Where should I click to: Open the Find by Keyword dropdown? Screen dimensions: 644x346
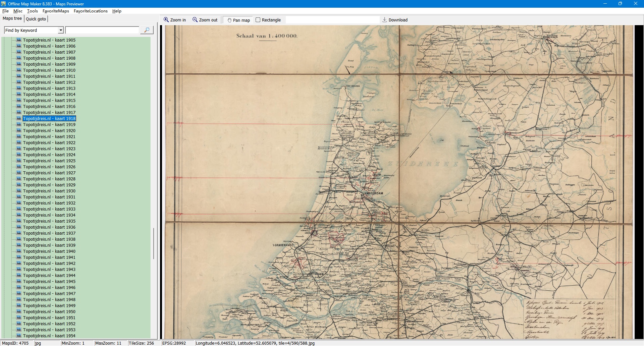[x=61, y=30]
